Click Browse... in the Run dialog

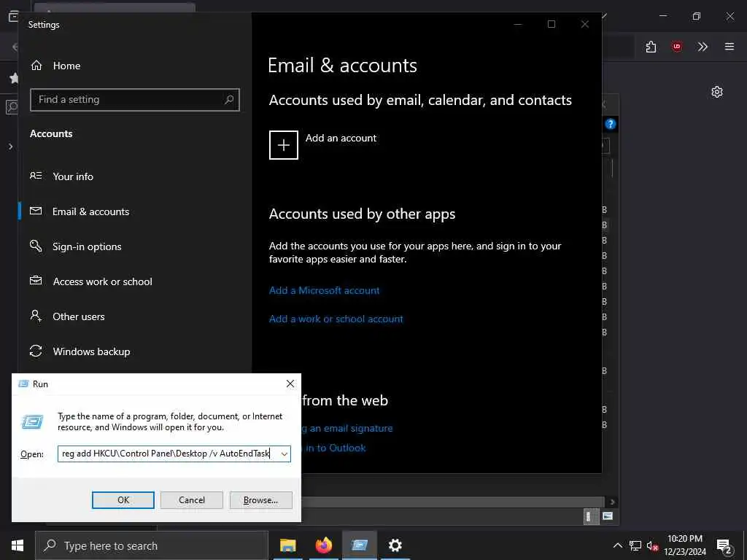coord(260,500)
